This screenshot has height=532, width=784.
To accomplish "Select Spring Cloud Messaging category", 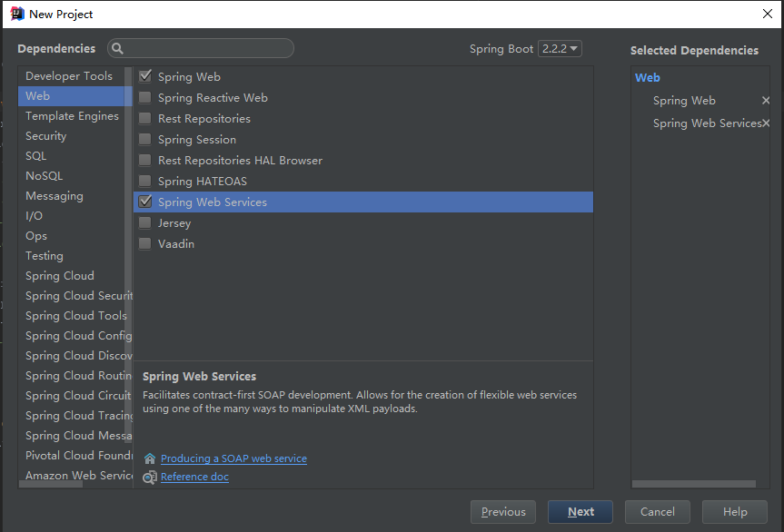I will (x=79, y=436).
